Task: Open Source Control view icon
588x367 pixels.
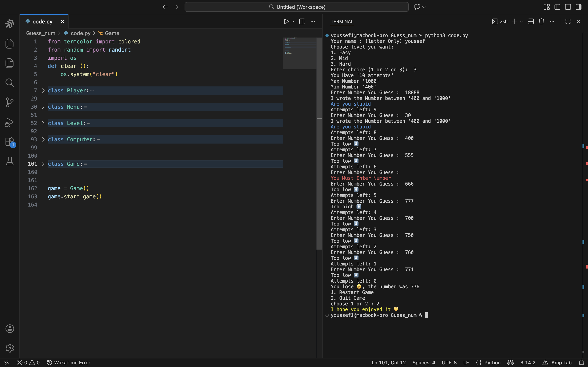Action: [9, 102]
